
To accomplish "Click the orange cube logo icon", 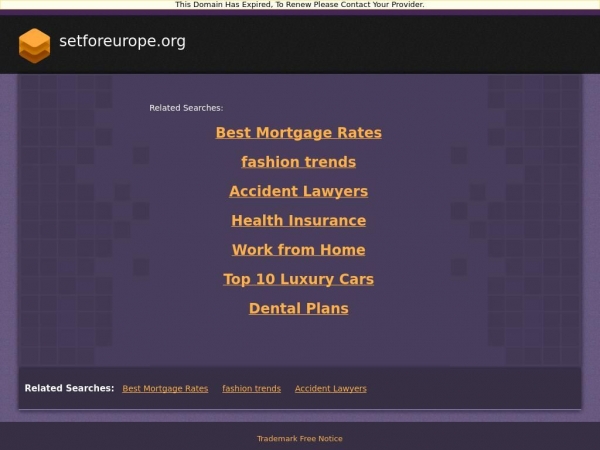I will 34,45.
